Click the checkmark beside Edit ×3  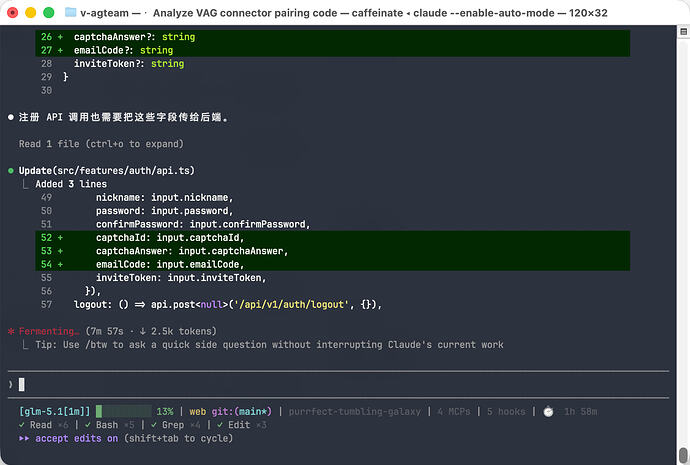coord(220,425)
